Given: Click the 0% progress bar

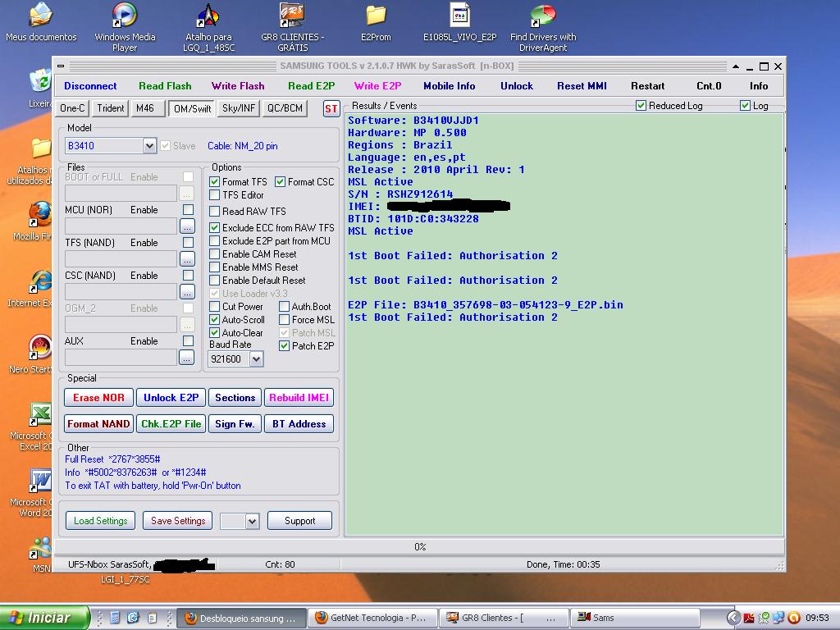Looking at the screenshot, I should (419, 547).
